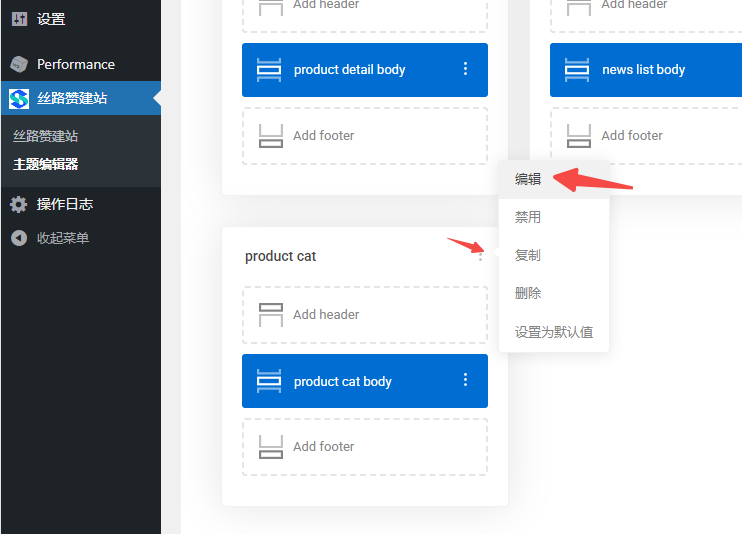
Task: Add header to product cat template
Action: [x=364, y=315]
